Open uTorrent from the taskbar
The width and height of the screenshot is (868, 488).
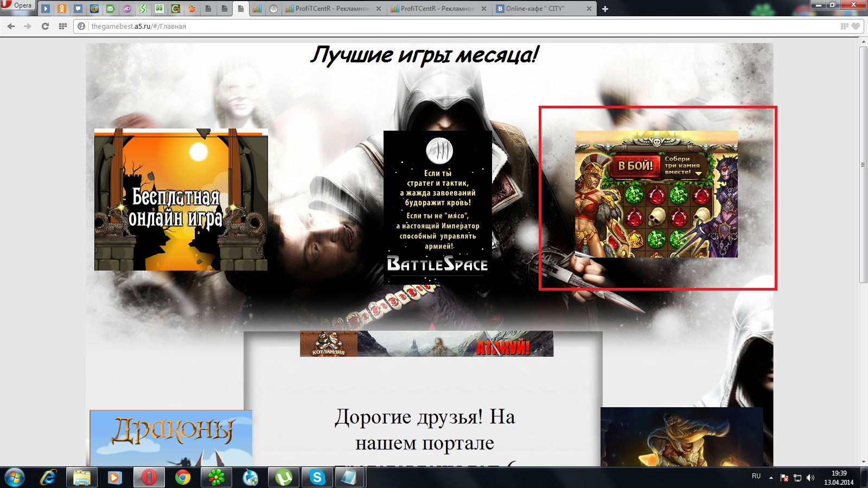pos(284,478)
